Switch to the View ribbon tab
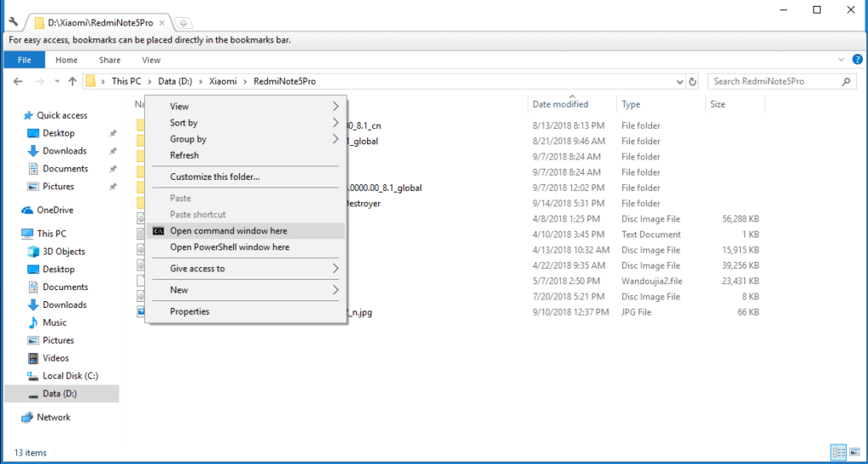 click(151, 59)
